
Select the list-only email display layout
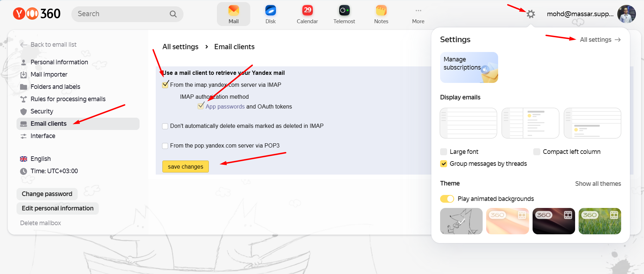[x=468, y=123]
